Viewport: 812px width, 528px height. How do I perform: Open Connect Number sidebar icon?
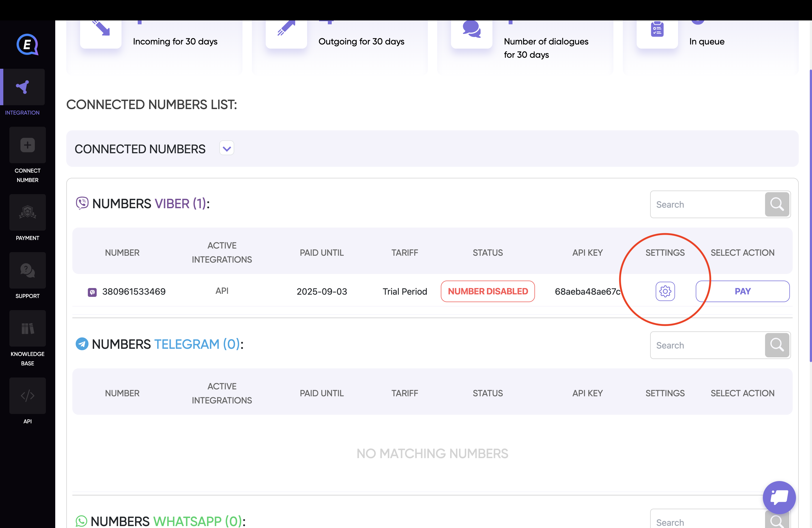[27, 145]
